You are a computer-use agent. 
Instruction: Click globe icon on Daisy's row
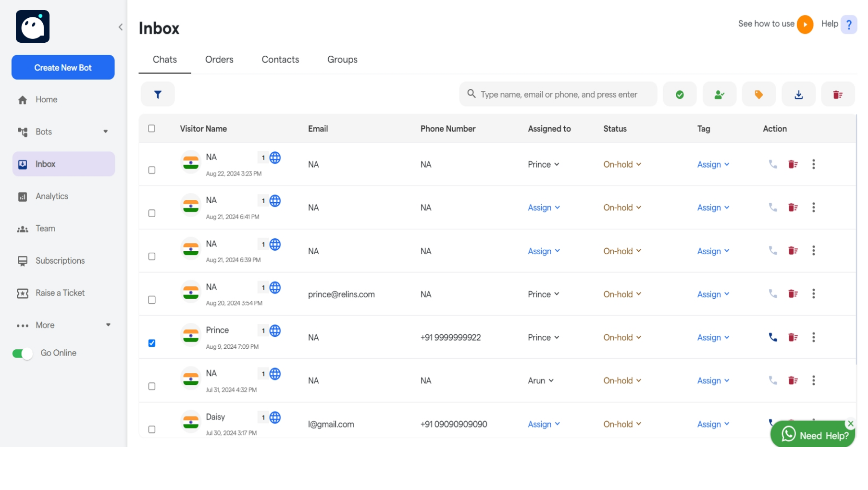coord(275,417)
